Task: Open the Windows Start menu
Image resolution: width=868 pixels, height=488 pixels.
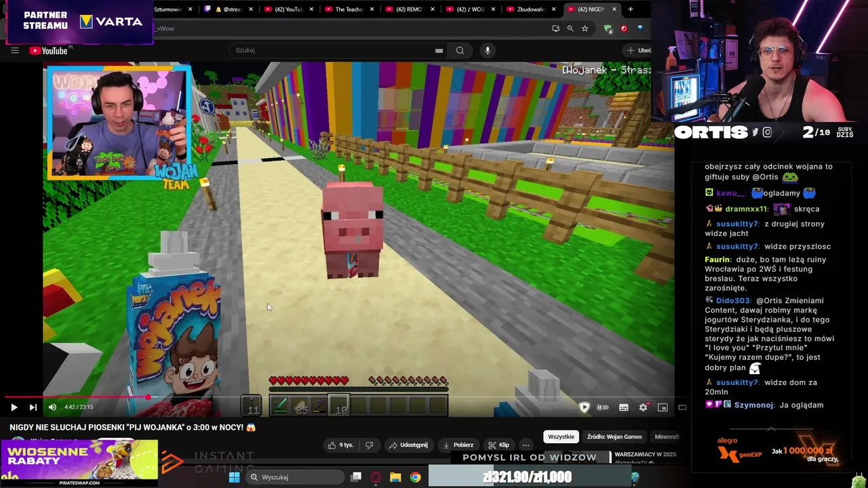Action: point(234,477)
